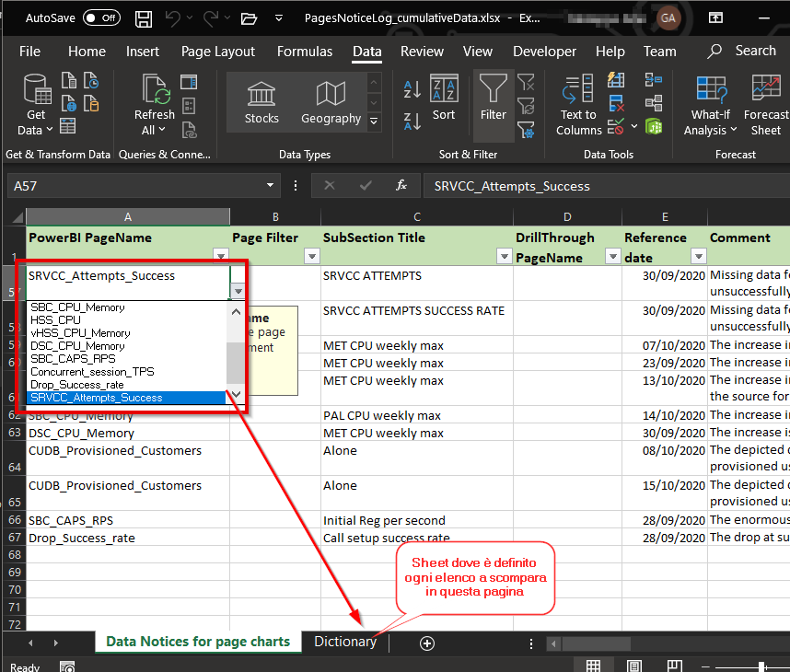Click the Remove Duplicates icon
This screenshot has width=790, height=672.
coord(616,101)
